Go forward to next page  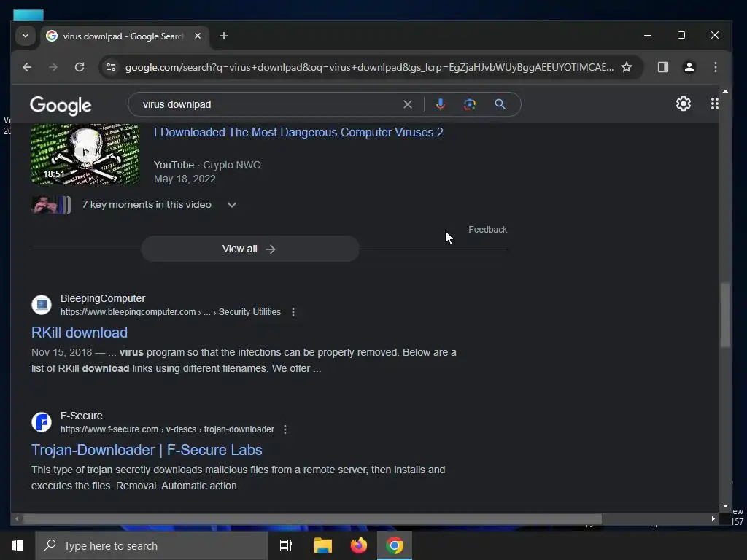click(x=53, y=67)
